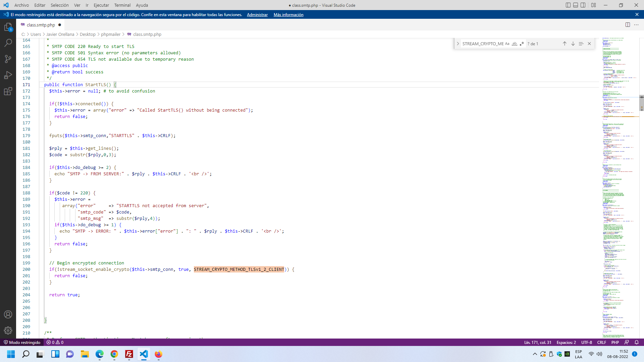
Task: Open the notifications bell in the status bar
Action: [637, 342]
